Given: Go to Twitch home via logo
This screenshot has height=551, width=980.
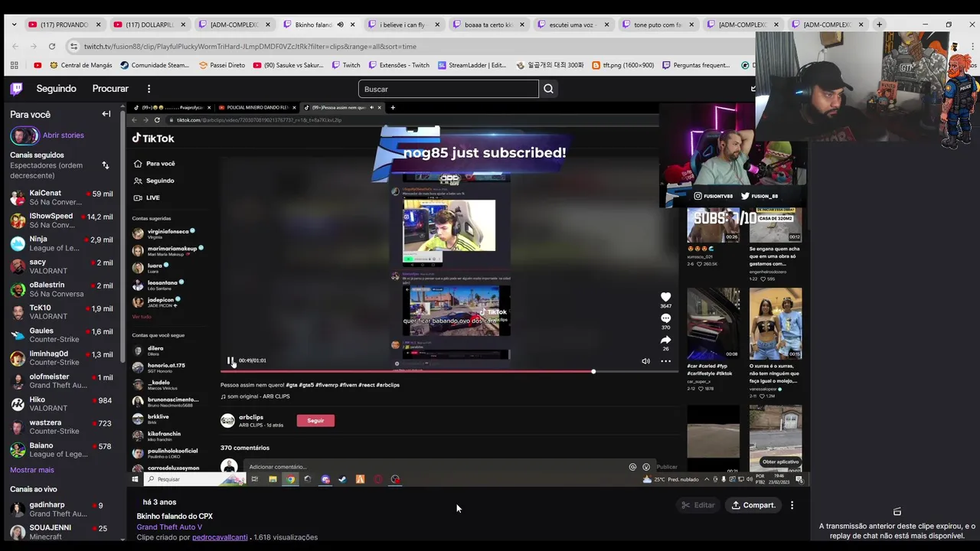Looking at the screenshot, I should tap(16, 89).
